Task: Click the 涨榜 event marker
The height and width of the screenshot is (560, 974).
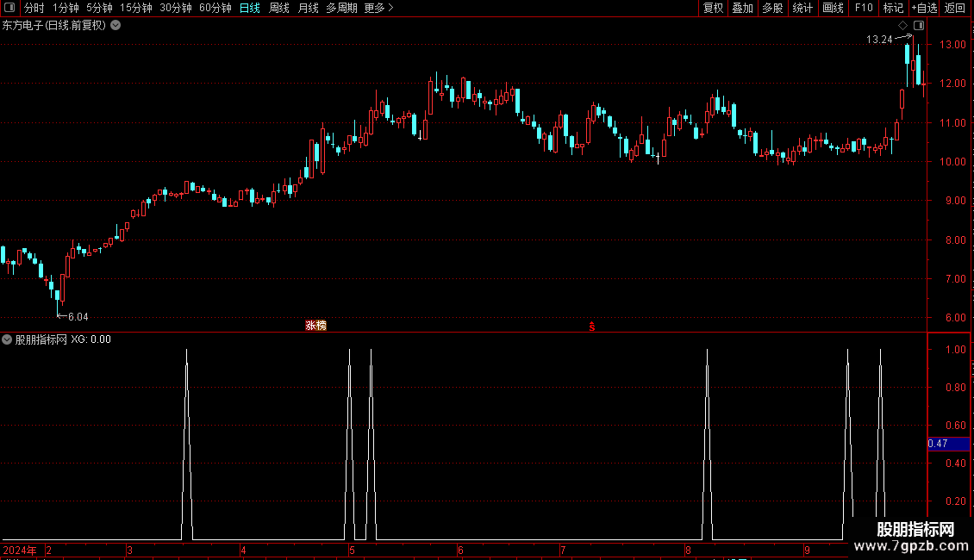Action: click(315, 326)
